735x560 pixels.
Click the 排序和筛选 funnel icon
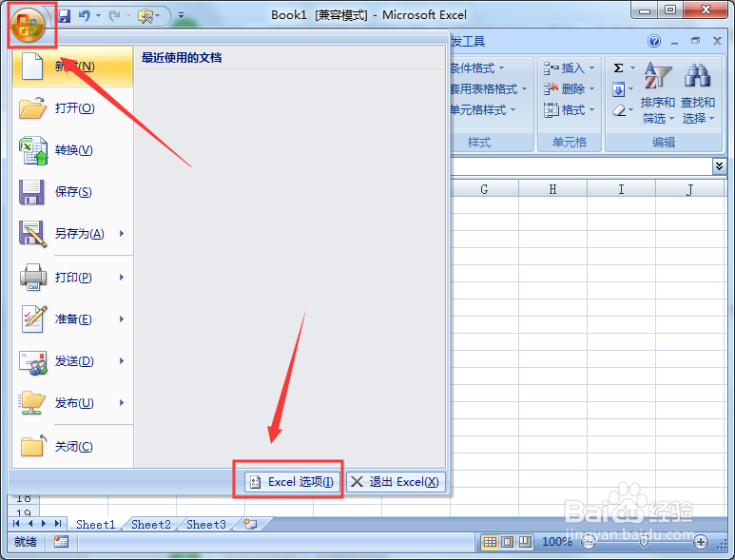[658, 75]
